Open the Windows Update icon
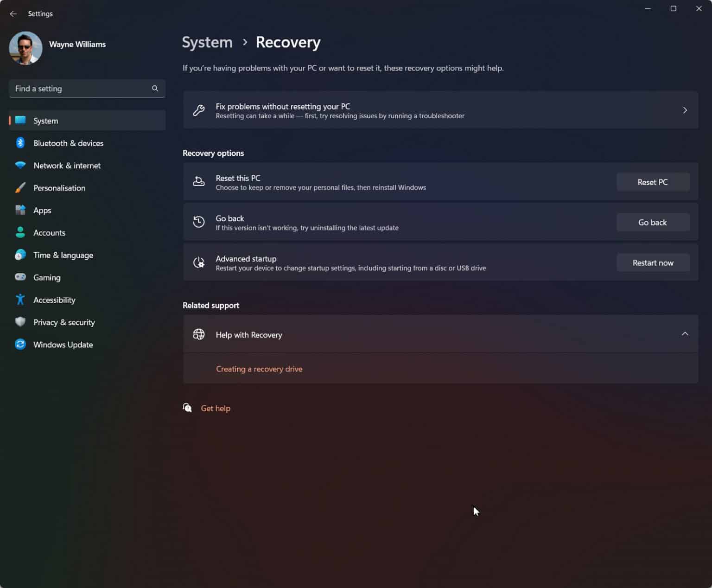Screen dimensions: 712x588 [x=20, y=344]
